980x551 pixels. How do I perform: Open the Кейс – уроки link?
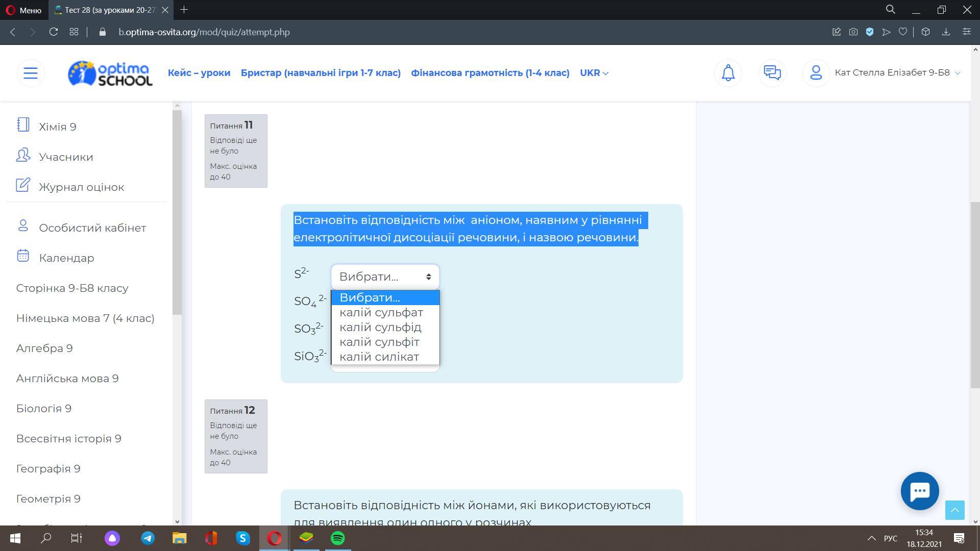(199, 73)
